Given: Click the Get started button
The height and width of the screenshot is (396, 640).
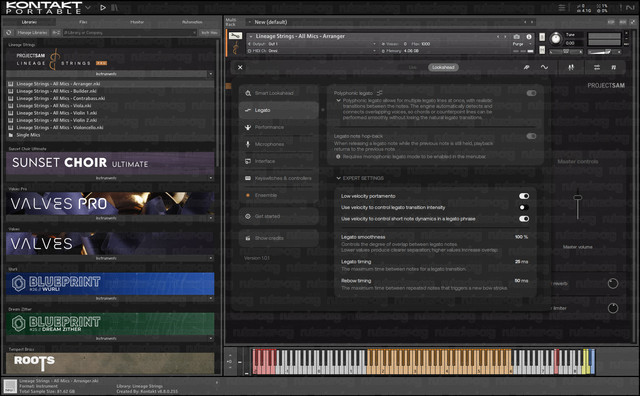Looking at the screenshot, I should pos(278,216).
